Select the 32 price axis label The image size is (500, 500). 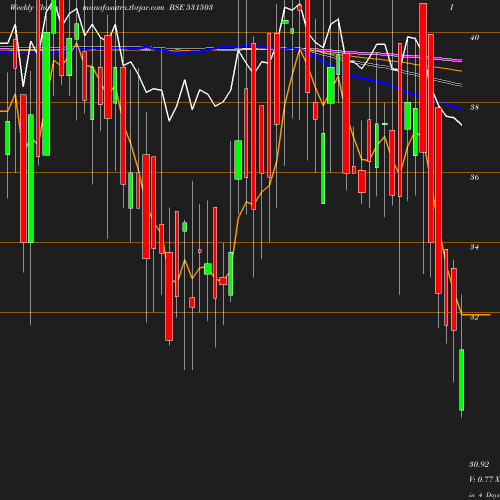pyautogui.click(x=474, y=317)
